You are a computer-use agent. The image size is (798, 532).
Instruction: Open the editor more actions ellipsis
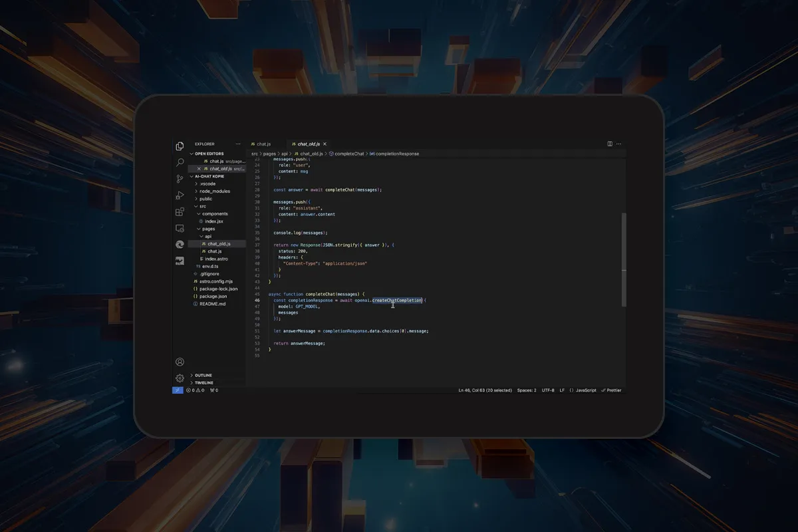620,144
